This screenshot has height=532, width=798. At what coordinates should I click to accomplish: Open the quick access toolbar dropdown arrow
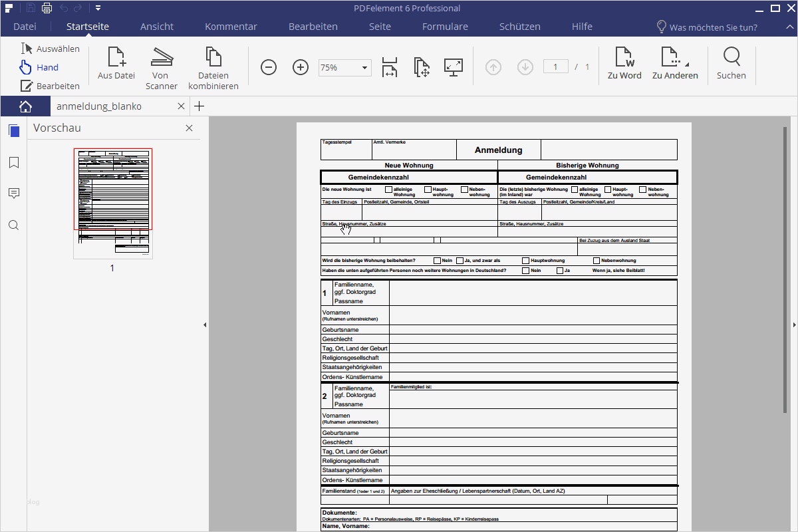[x=98, y=9]
